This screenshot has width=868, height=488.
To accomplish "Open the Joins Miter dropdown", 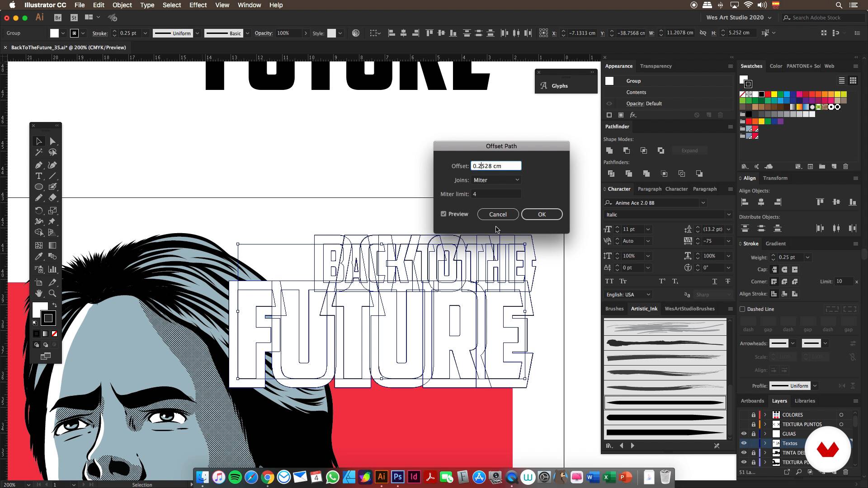I will 496,180.
